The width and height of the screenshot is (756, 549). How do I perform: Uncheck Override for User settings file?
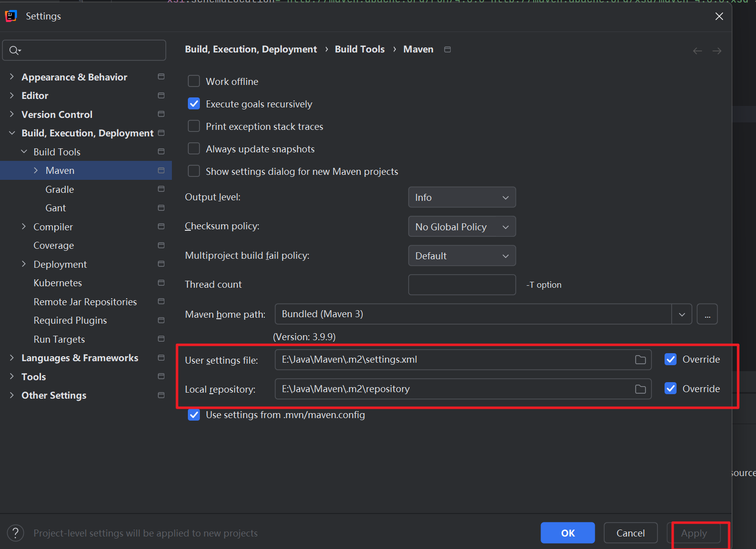671,360
